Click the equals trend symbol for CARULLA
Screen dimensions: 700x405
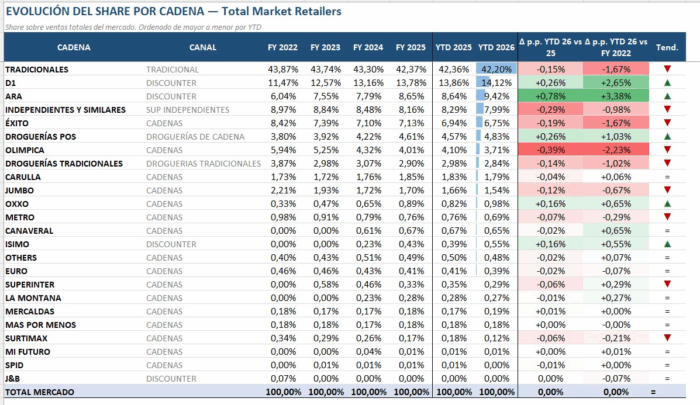click(667, 177)
